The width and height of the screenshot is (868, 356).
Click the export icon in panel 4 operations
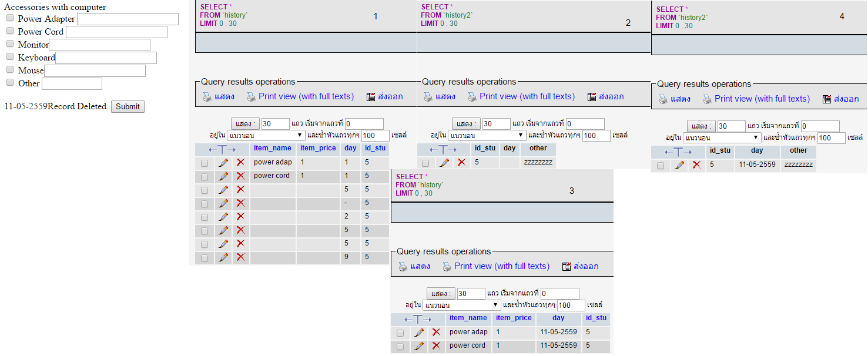(x=827, y=99)
